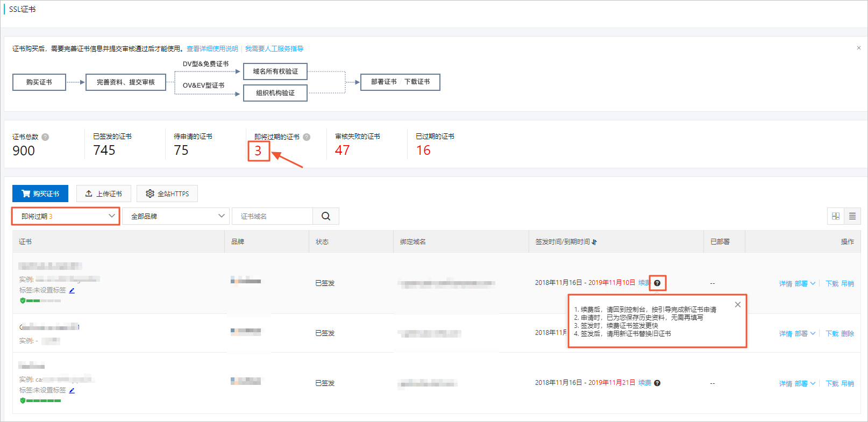Open 详情 for second certificate row
This screenshot has height=422, width=868.
[786, 333]
